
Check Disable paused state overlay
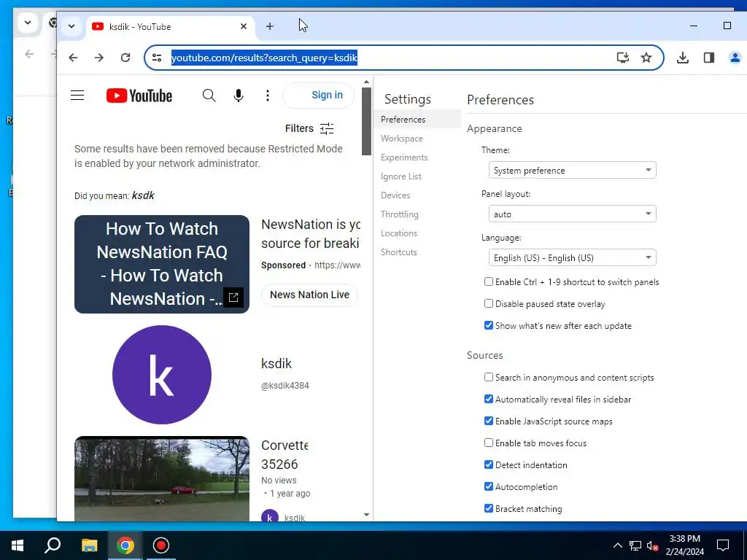pyautogui.click(x=488, y=303)
